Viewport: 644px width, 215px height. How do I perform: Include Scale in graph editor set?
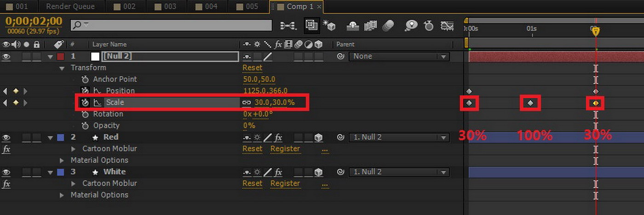[97, 102]
